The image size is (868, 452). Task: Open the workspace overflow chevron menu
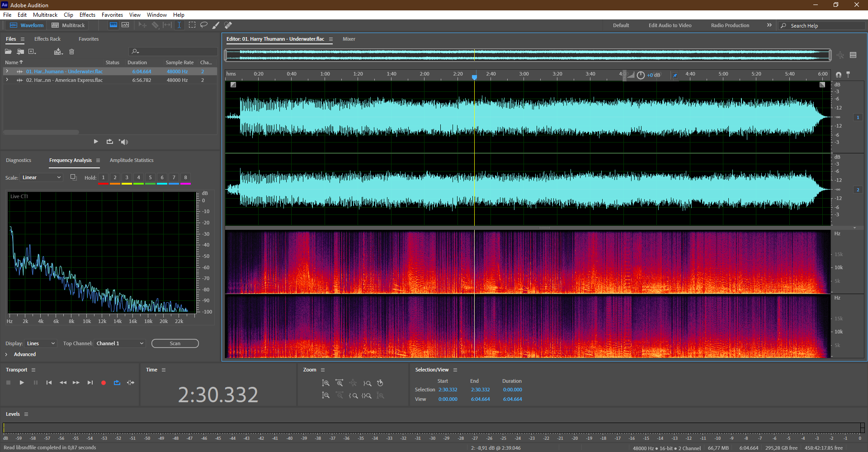pyautogui.click(x=769, y=25)
